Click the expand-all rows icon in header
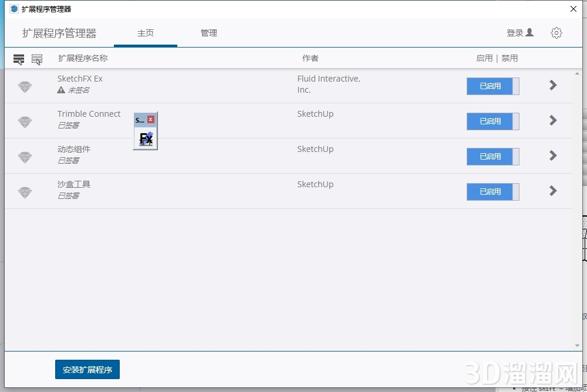 pyautogui.click(x=19, y=59)
